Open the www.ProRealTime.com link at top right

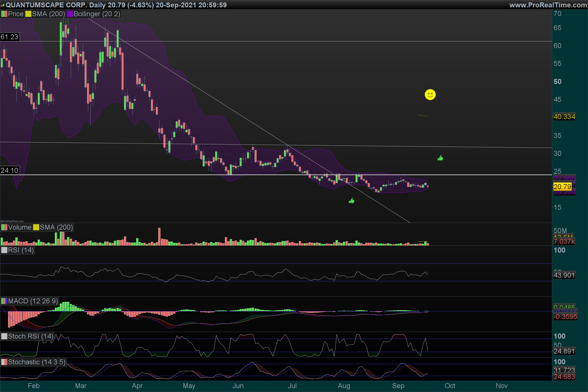(548, 5)
